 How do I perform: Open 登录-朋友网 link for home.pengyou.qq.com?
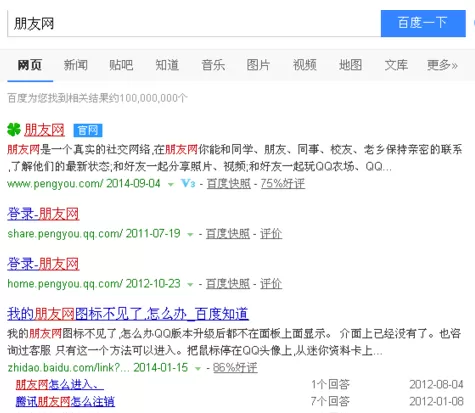pyautogui.click(x=43, y=264)
